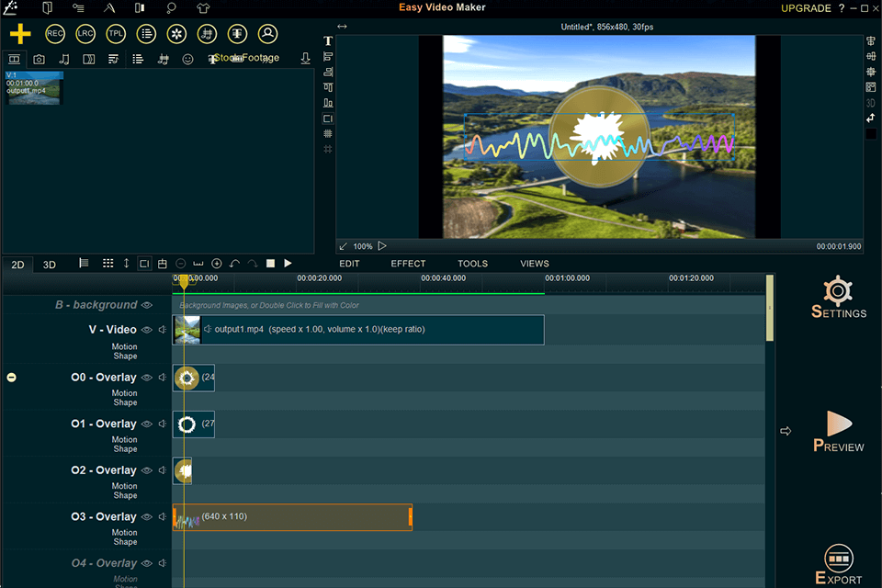Click the circled asterisk effects icon

(x=176, y=34)
